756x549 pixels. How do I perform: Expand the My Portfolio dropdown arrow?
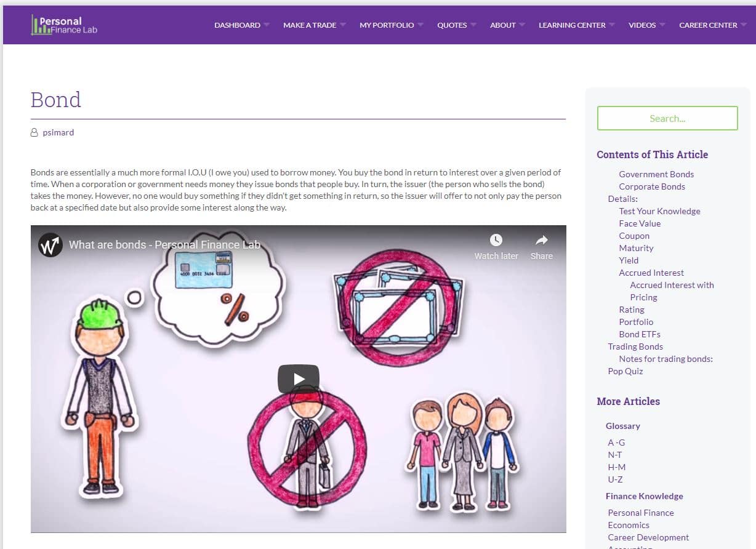(x=420, y=25)
